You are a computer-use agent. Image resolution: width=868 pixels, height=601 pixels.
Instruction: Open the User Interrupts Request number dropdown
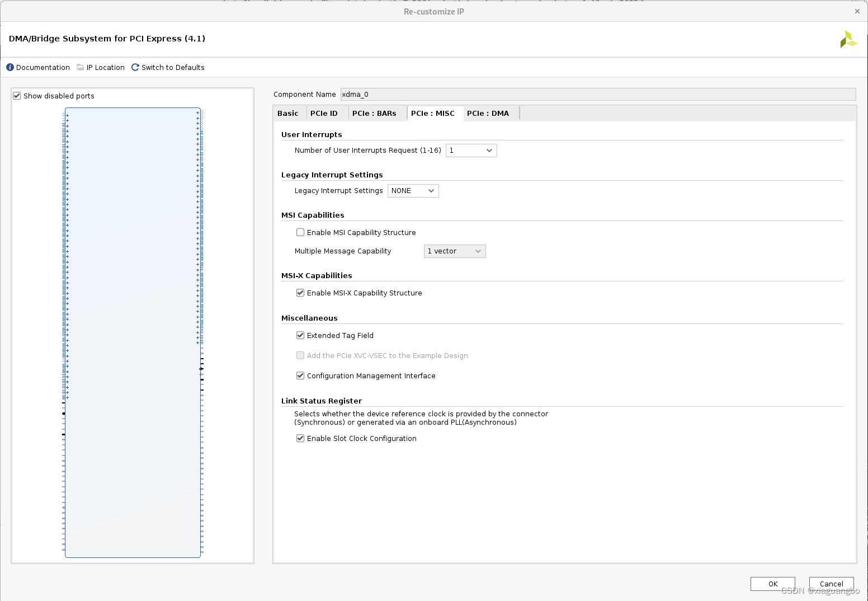[471, 151]
